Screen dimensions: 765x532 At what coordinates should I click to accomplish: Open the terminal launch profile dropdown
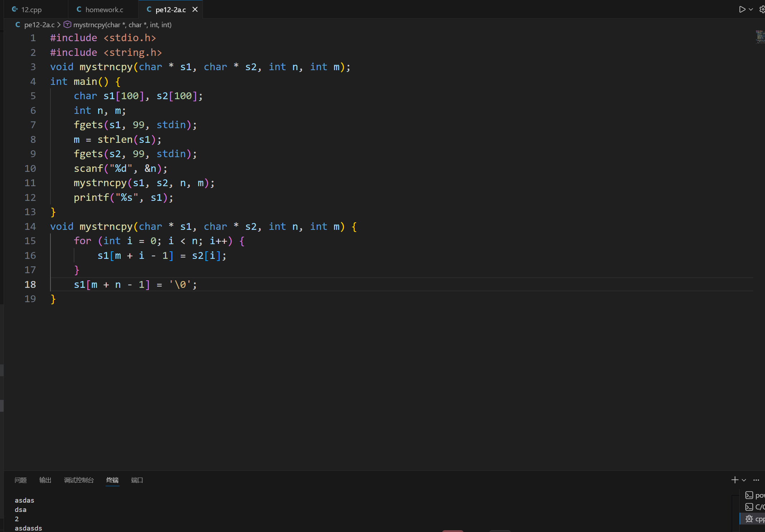click(x=744, y=480)
